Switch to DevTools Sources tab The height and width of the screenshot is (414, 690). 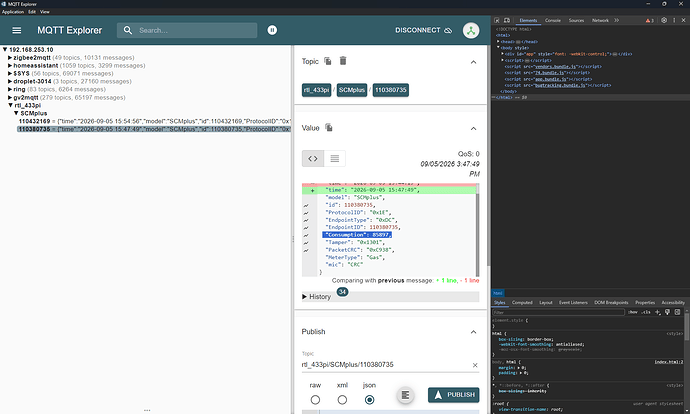pyautogui.click(x=576, y=20)
